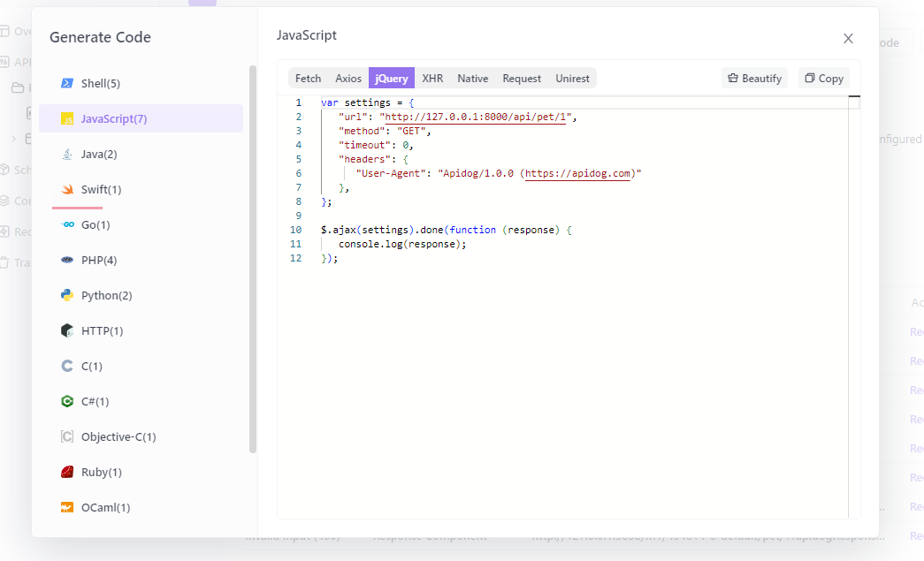The width and height of the screenshot is (924, 561).
Task: Click the "Generate Code" dialog title
Action: point(100,37)
